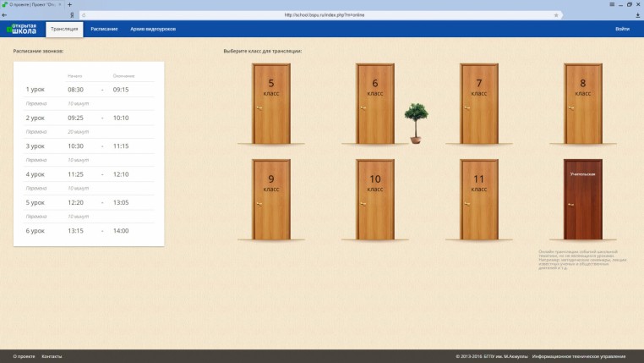644x363 pixels.
Task: Select the 7 класс door
Action: (x=479, y=103)
